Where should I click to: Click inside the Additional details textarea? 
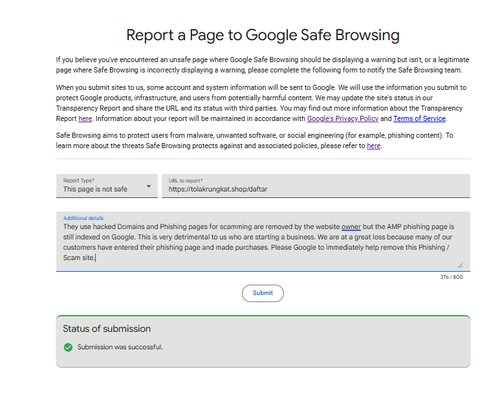tap(263, 242)
